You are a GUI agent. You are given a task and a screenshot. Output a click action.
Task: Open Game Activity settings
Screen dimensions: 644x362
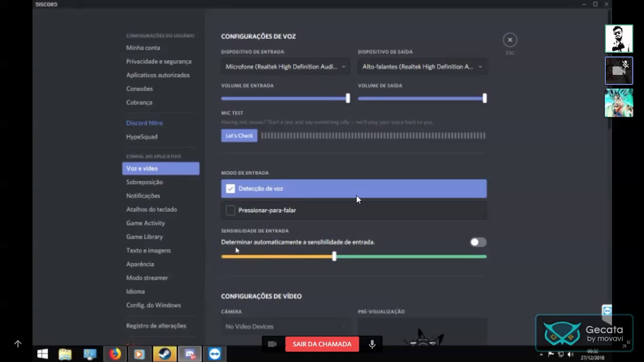145,223
